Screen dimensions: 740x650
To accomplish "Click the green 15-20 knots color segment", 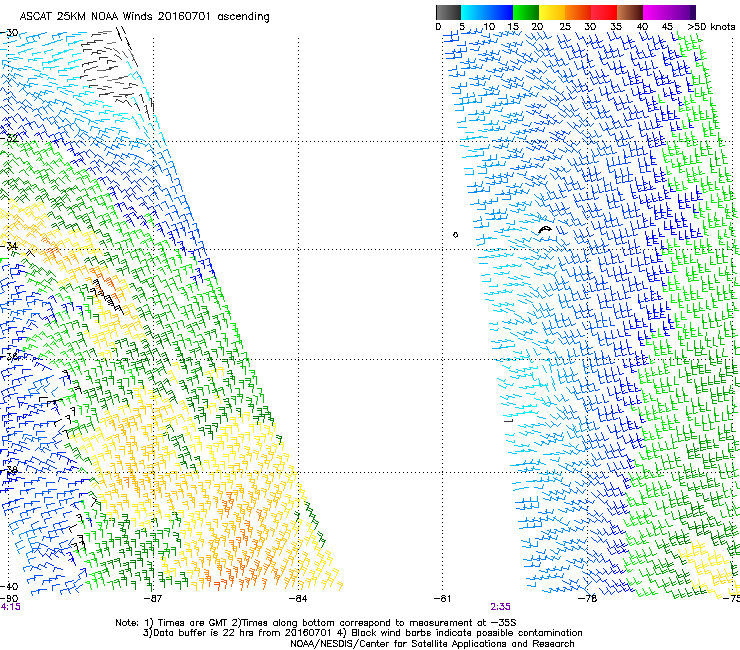I will tap(526, 12).
